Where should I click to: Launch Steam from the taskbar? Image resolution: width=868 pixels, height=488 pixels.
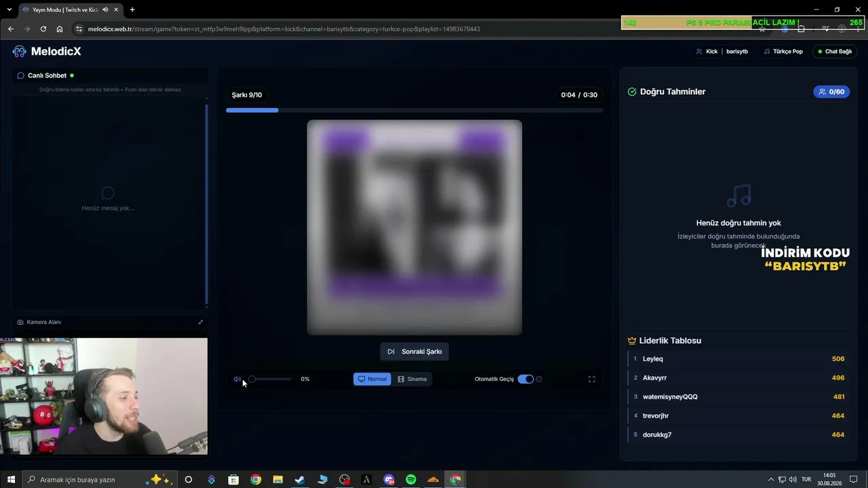300,480
